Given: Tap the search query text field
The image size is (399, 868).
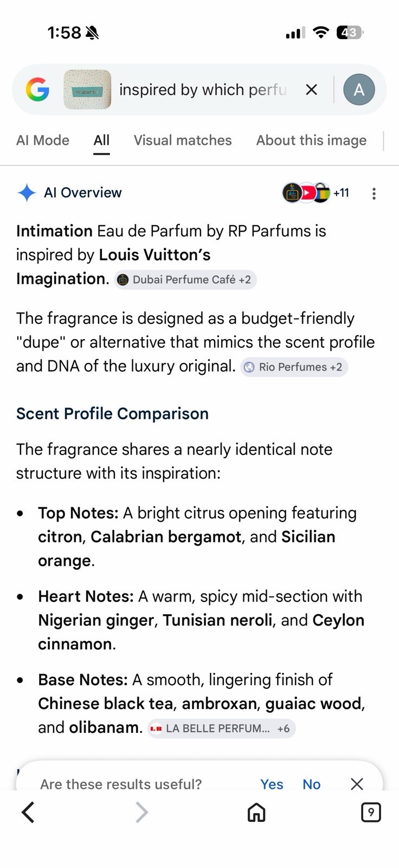Looking at the screenshot, I should coord(203,90).
